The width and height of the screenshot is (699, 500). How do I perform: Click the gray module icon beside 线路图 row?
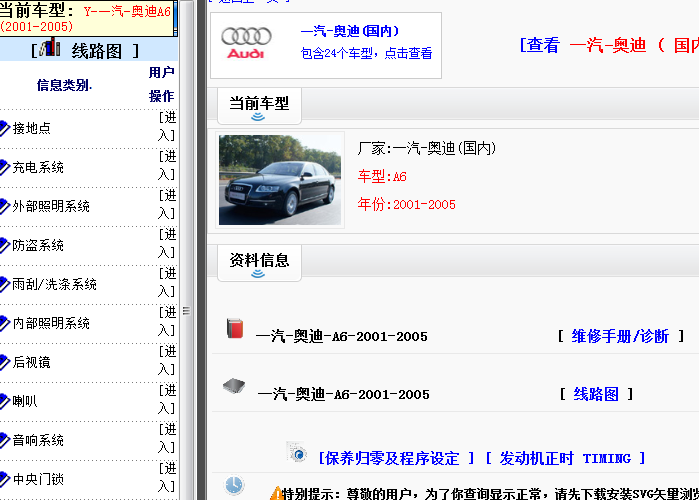pos(234,386)
